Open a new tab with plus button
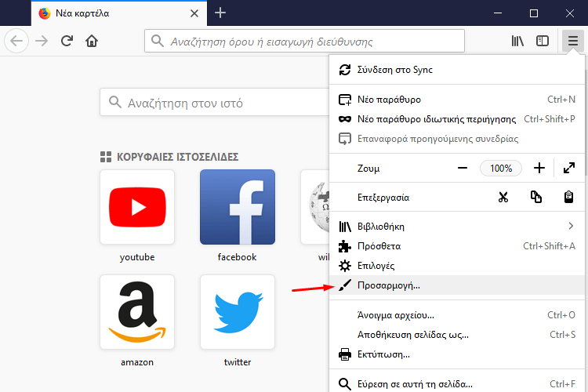Image resolution: width=588 pixels, height=392 pixels. click(x=220, y=13)
